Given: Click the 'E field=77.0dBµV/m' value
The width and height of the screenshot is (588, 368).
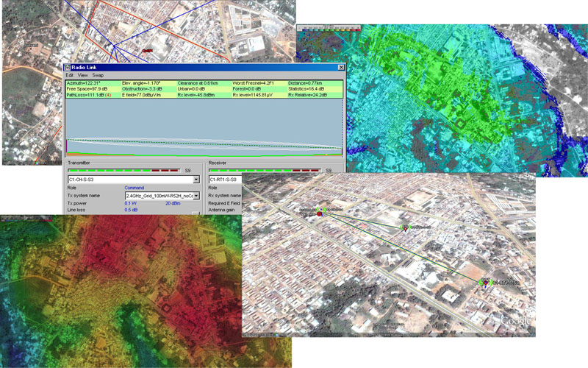Looking at the screenshot, I should point(141,95).
